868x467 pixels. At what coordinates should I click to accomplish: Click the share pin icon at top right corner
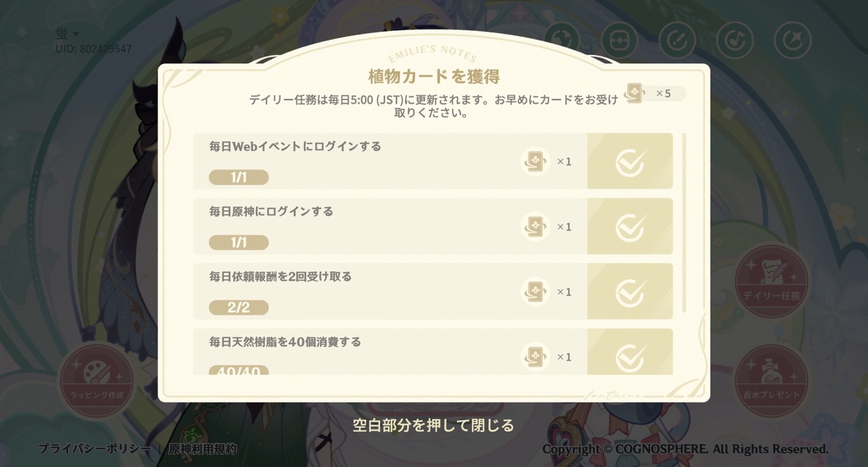tap(792, 41)
